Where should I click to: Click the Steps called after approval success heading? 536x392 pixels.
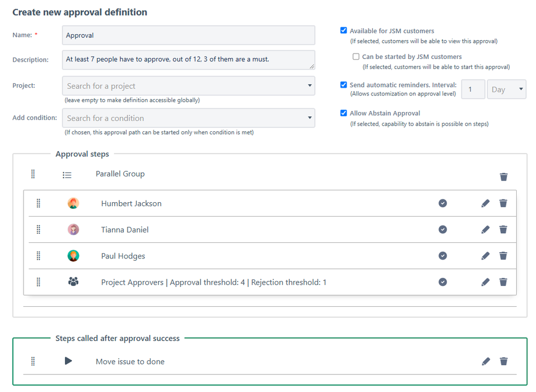pos(118,338)
